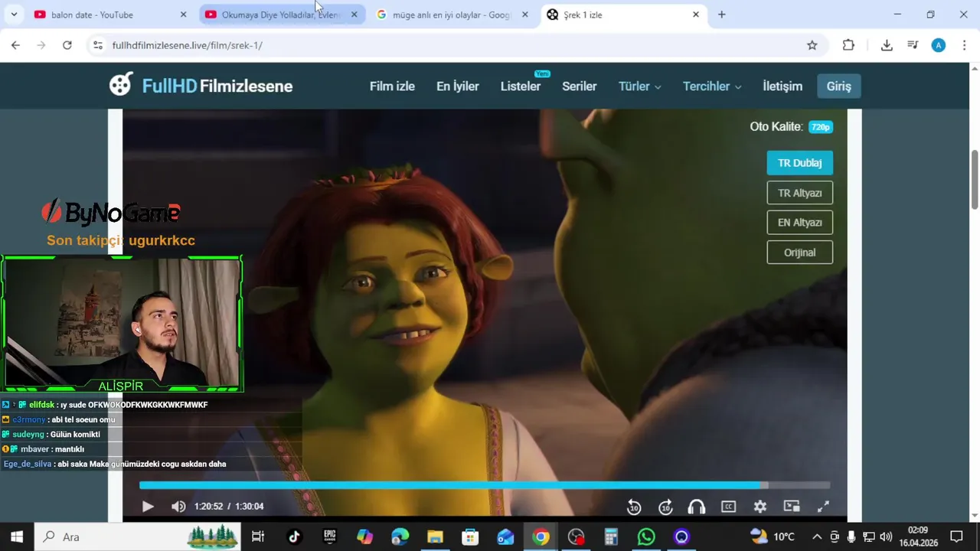This screenshot has height=551, width=980.
Task: Open Seriler page
Action: click(x=580, y=86)
